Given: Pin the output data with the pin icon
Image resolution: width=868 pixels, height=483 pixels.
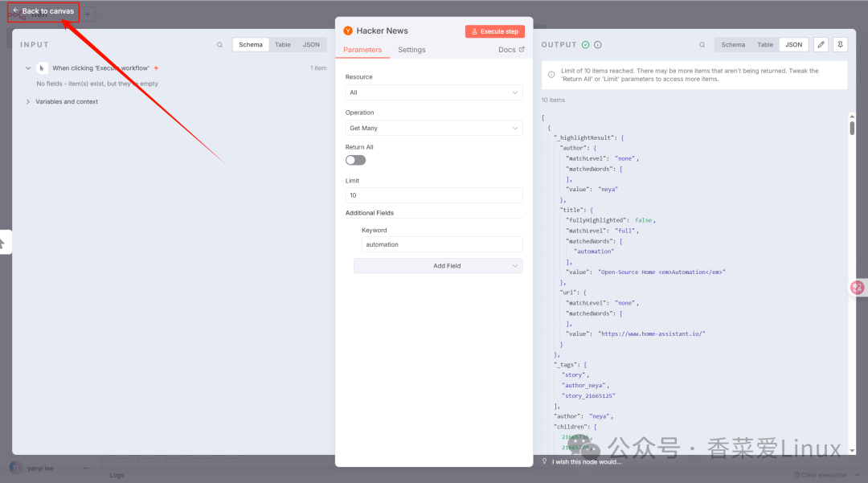Looking at the screenshot, I should (x=841, y=45).
